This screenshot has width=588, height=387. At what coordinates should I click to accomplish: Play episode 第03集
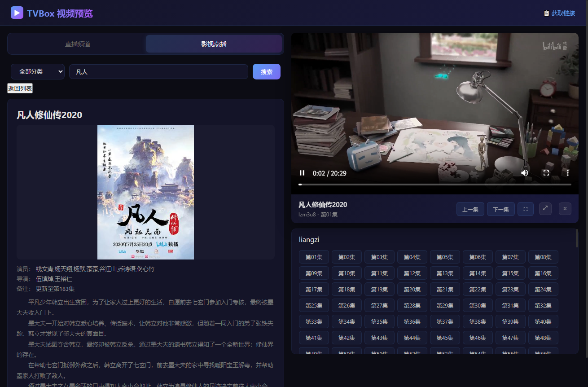[x=380, y=257]
